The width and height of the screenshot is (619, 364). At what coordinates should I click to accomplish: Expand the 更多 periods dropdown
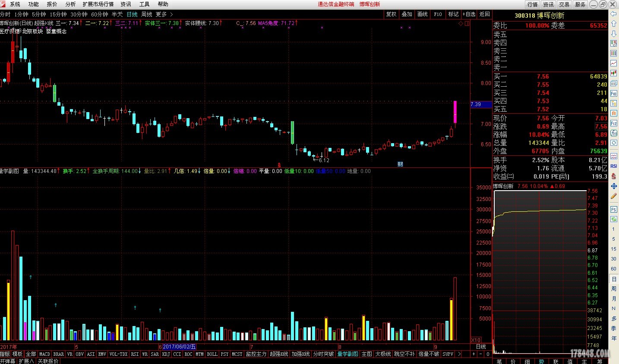[x=164, y=14]
